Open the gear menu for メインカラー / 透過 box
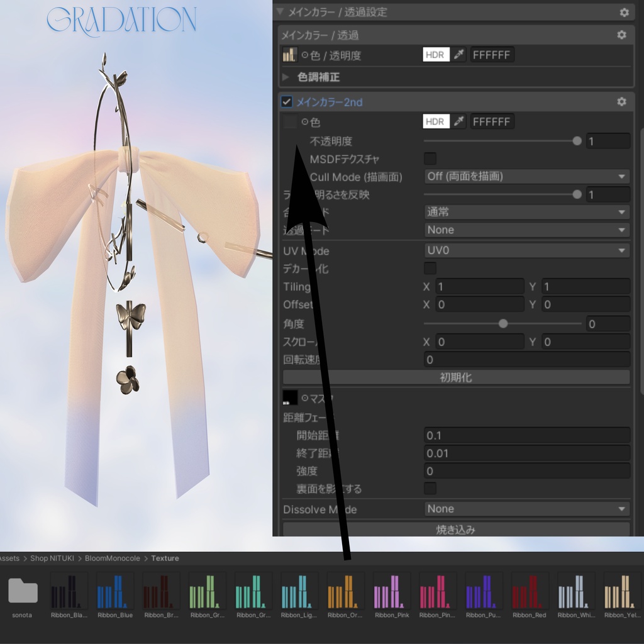 pos(621,35)
